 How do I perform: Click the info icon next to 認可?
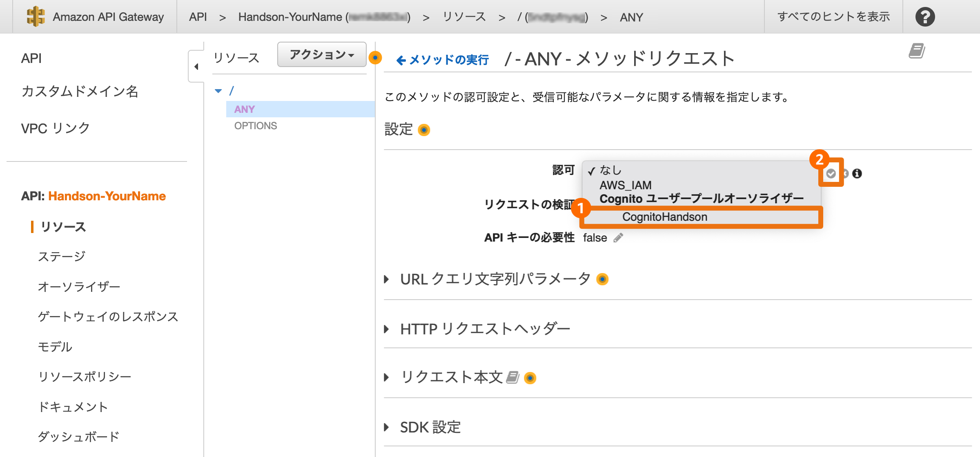(857, 173)
